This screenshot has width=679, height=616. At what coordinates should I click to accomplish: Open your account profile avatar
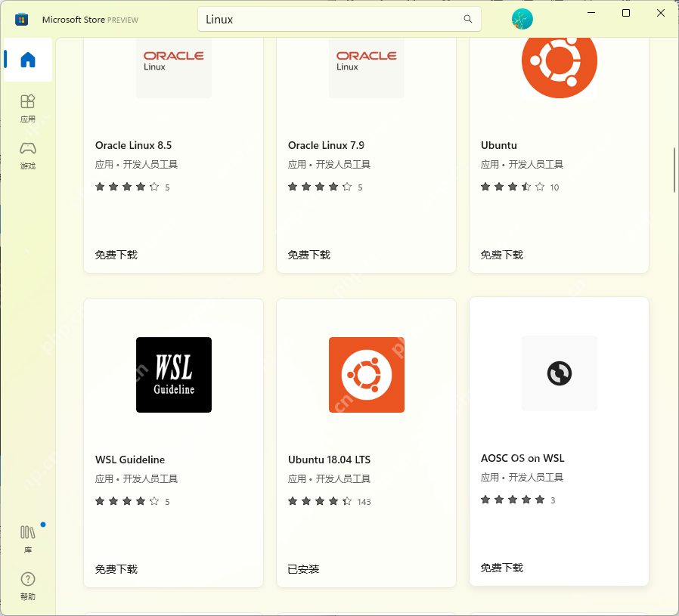(x=522, y=19)
